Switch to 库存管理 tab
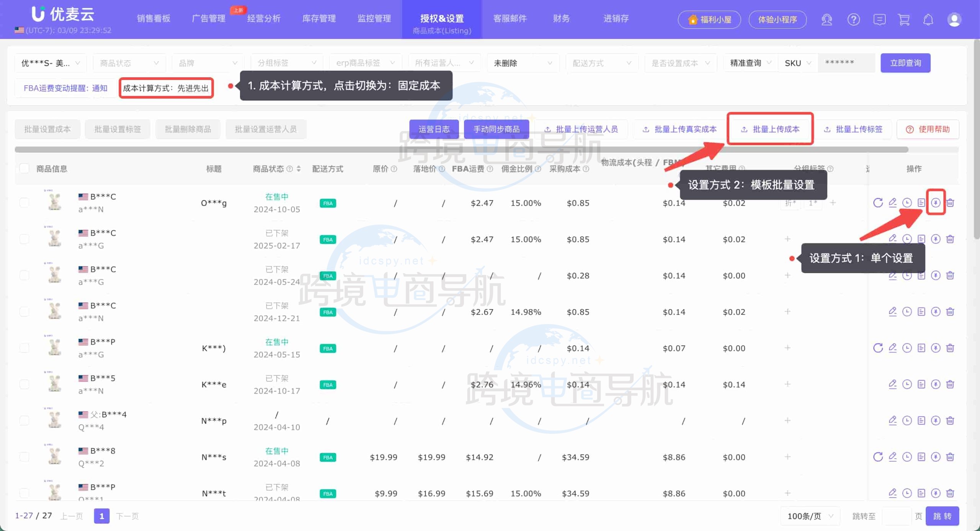980x531 pixels. pos(319,18)
